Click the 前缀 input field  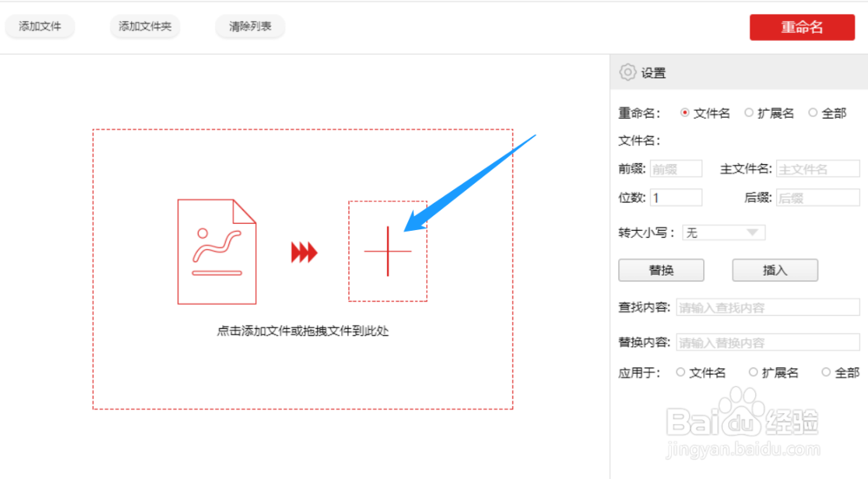coord(676,168)
